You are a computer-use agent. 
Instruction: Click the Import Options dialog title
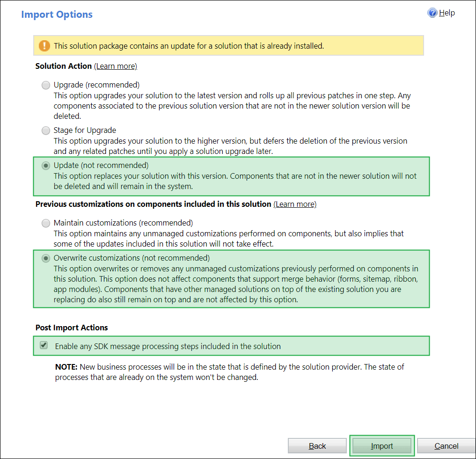click(57, 15)
